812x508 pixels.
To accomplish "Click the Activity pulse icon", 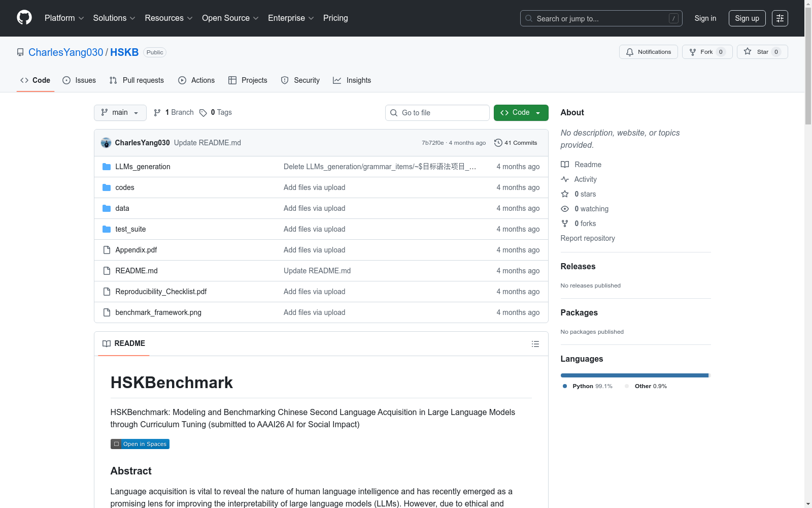I will pyautogui.click(x=565, y=179).
